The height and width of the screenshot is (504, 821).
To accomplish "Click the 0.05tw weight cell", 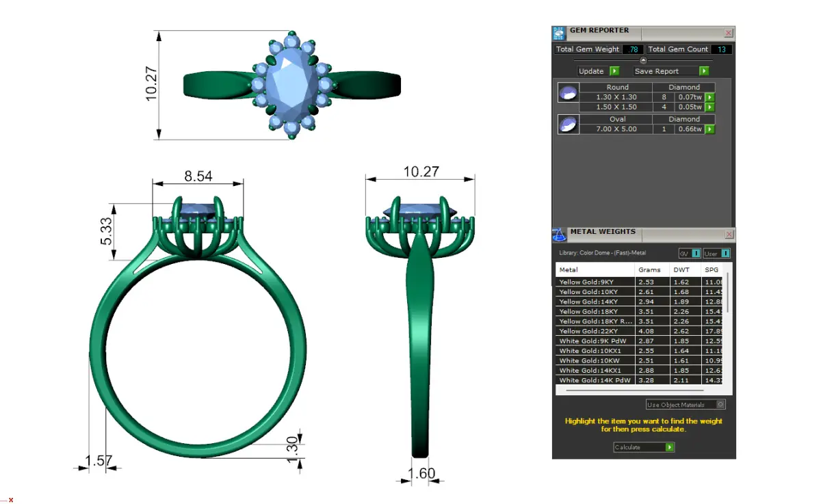I will pos(691,107).
